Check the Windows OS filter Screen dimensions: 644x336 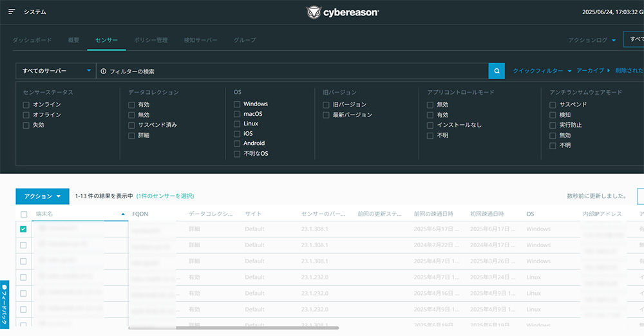pyautogui.click(x=237, y=104)
